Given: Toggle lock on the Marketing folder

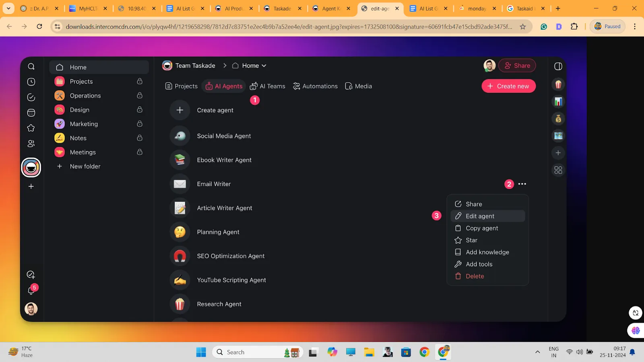Looking at the screenshot, I should 140,124.
